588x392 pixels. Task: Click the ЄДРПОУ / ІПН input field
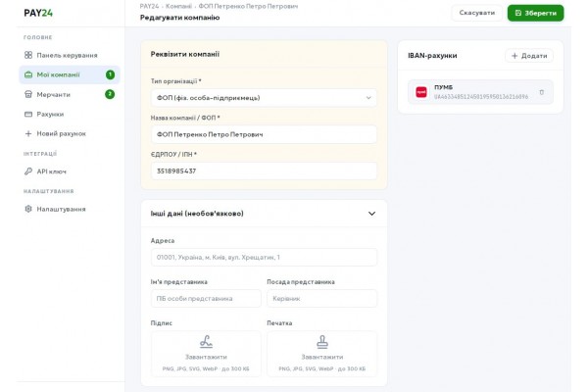pyautogui.click(x=264, y=171)
